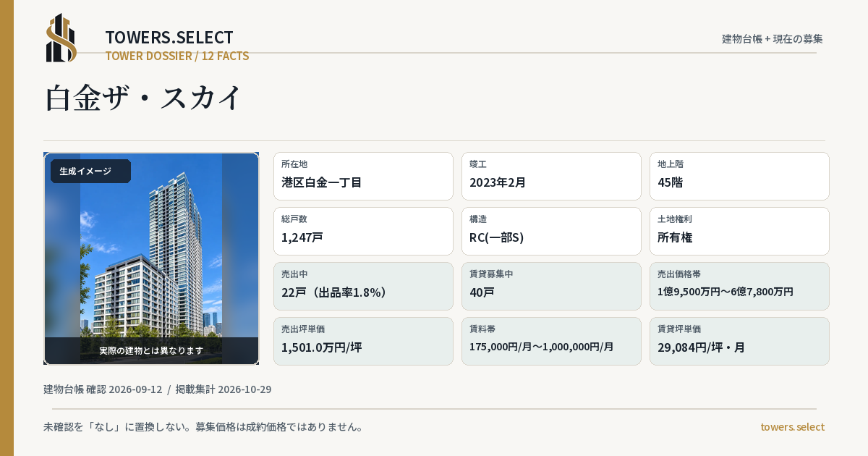The height and width of the screenshot is (456, 868).
Task: Click the 建物台帳 + 現在の募集 header label
Action: 773,39
